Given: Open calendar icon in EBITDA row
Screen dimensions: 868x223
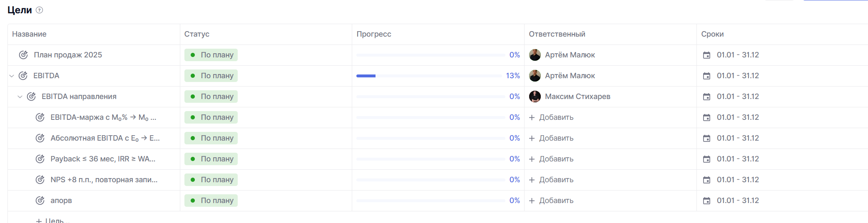Looking at the screenshot, I should point(706,76).
